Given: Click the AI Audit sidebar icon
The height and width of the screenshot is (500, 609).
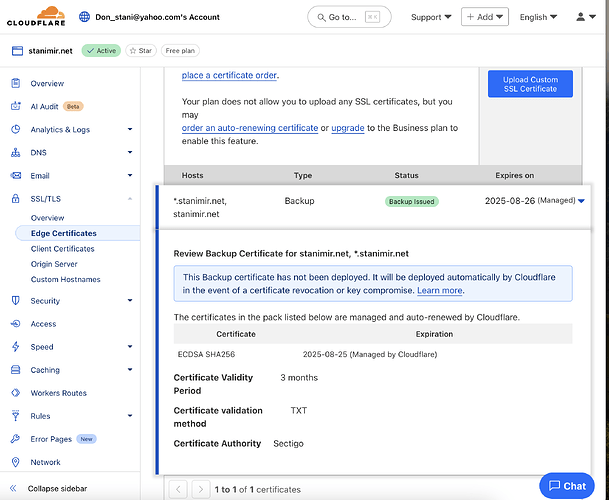Looking at the screenshot, I should [16, 106].
